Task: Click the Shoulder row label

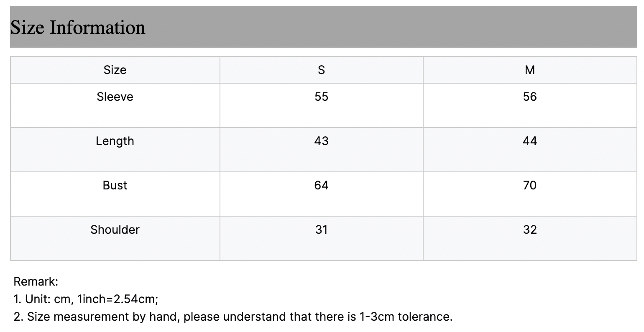Action: (x=115, y=230)
